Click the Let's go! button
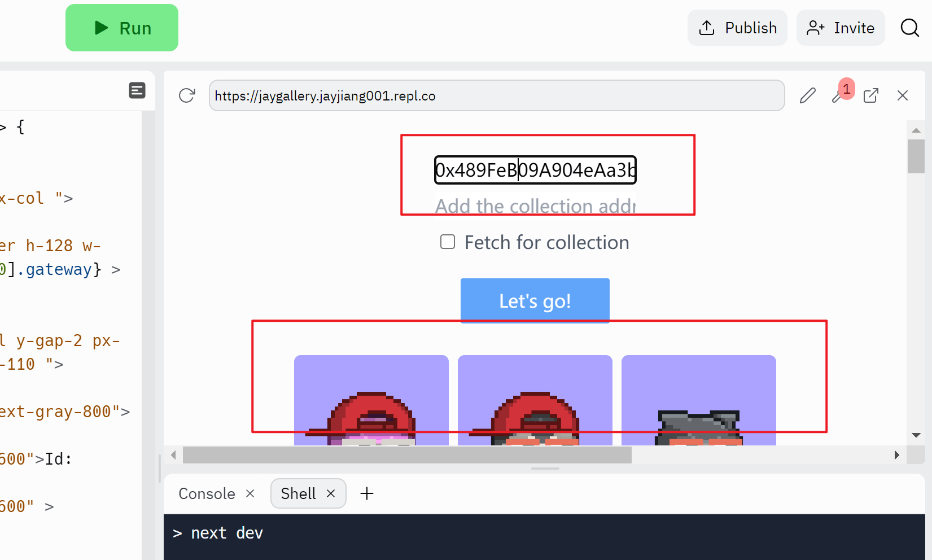Screen dimensions: 932x560 535,301
